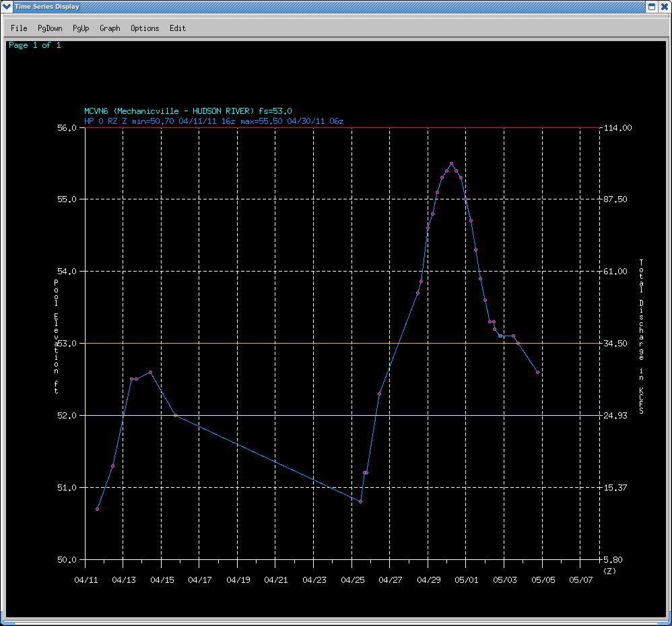672x626 pixels.
Task: Click the 04/25 date label on x-axis
Action: [353, 580]
